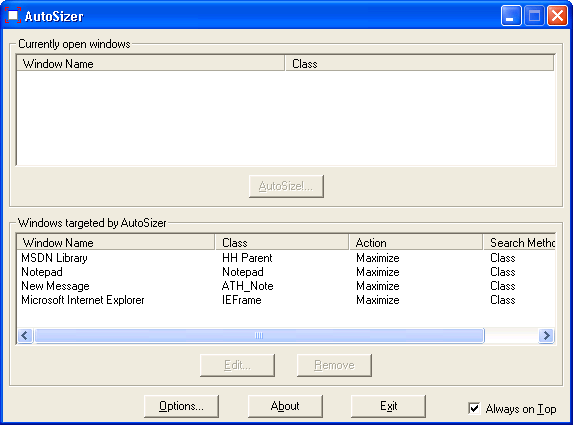Sort targeted list by Search Method header
This screenshot has height=425, width=573.
pyautogui.click(x=519, y=243)
